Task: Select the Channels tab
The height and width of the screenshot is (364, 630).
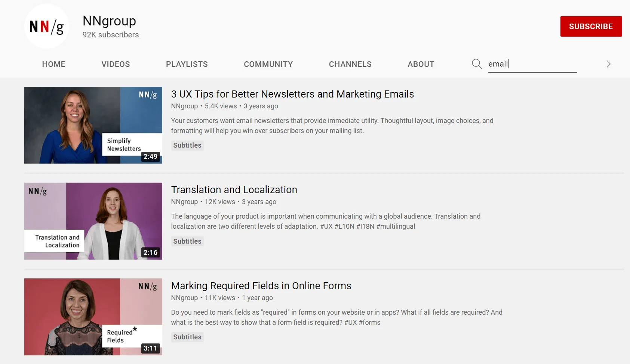Action: pyautogui.click(x=350, y=64)
